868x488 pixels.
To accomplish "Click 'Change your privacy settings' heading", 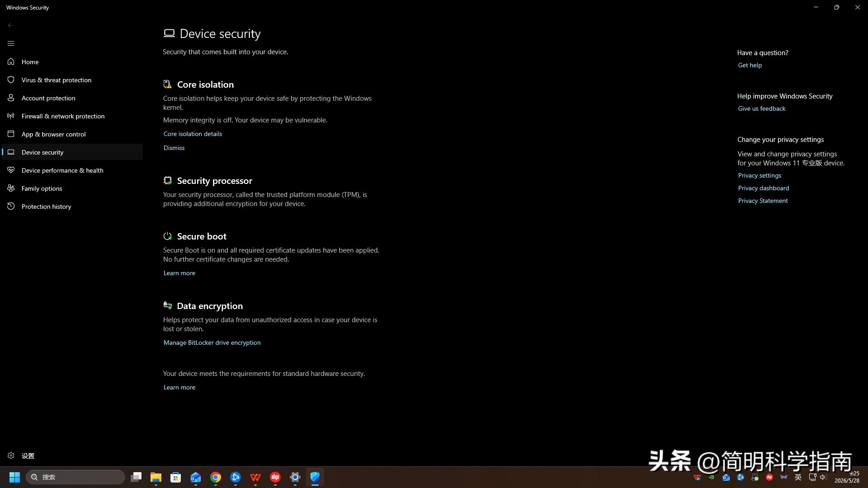I will coord(780,140).
